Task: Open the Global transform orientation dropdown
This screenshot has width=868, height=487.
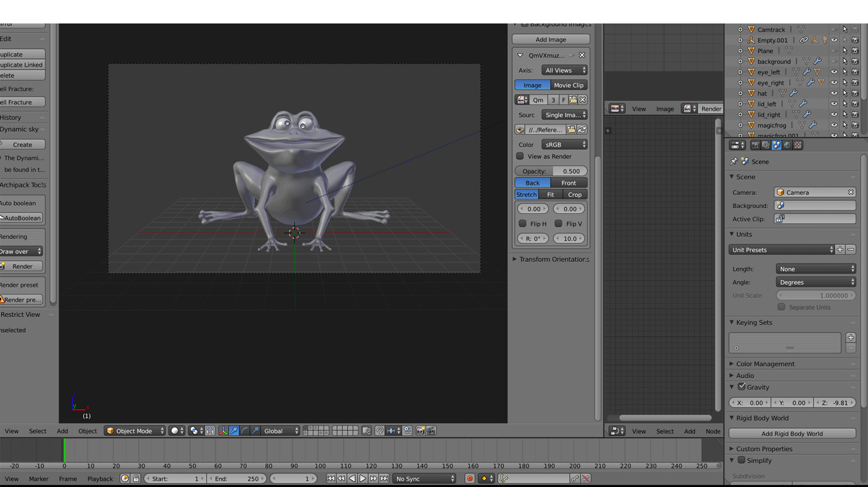Action: pyautogui.click(x=281, y=431)
